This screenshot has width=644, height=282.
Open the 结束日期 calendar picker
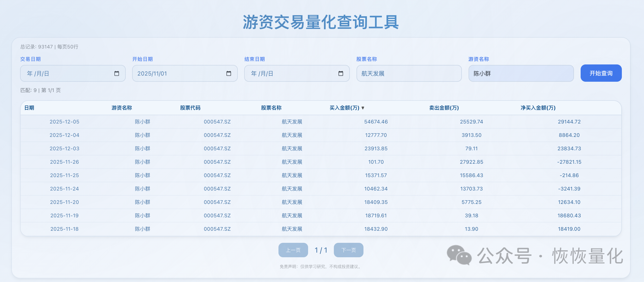[x=341, y=73]
